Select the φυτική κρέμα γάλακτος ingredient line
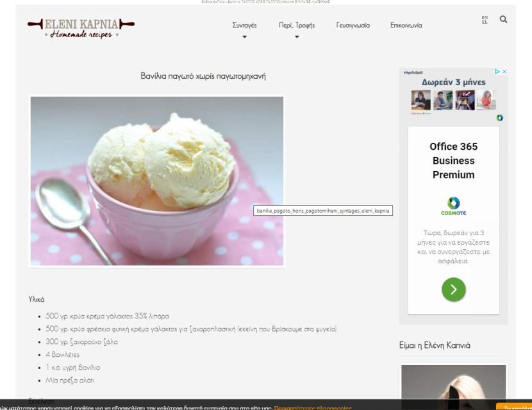532x410 pixels. pyautogui.click(x=191, y=329)
